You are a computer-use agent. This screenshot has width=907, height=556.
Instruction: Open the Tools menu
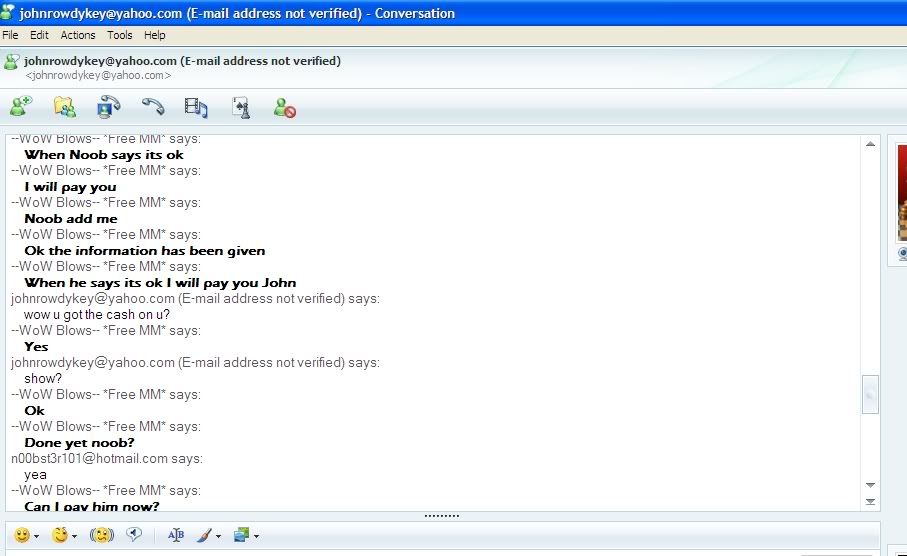point(120,35)
